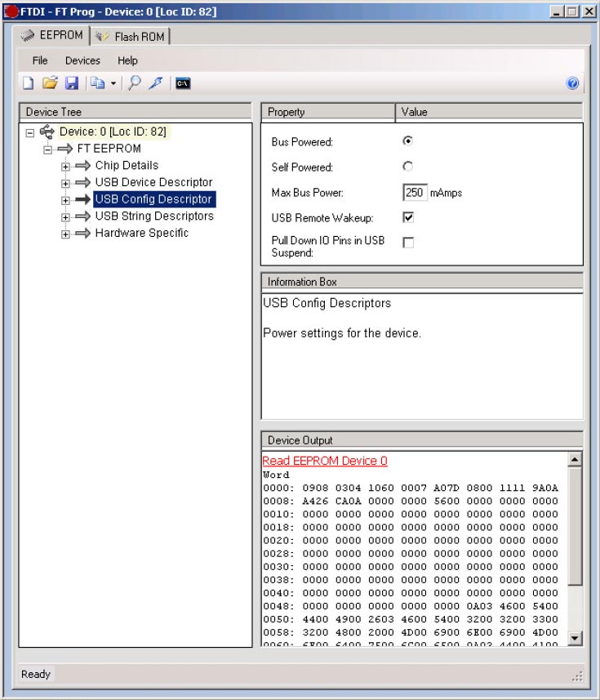Click the Information Box panel header
This screenshot has width=600, height=700.
click(422, 282)
